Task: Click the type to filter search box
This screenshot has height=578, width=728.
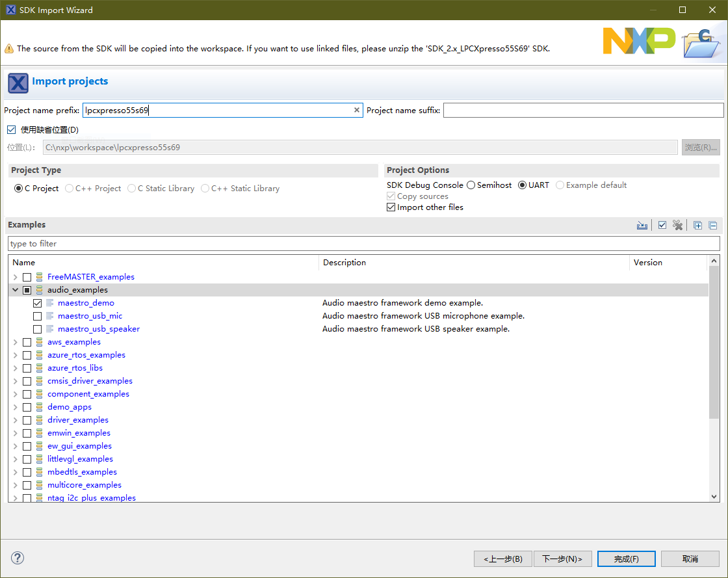Action: coord(364,243)
